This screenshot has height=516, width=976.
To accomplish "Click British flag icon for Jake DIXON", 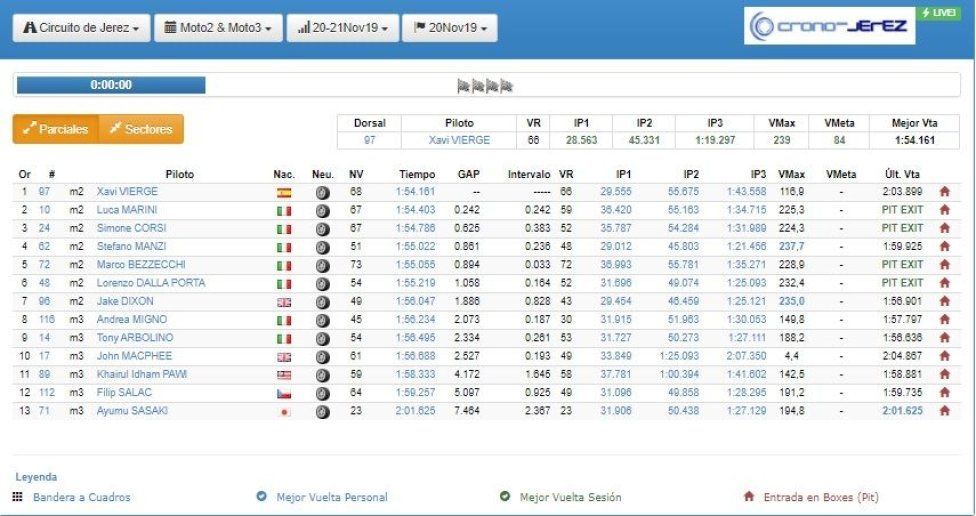I will (284, 303).
